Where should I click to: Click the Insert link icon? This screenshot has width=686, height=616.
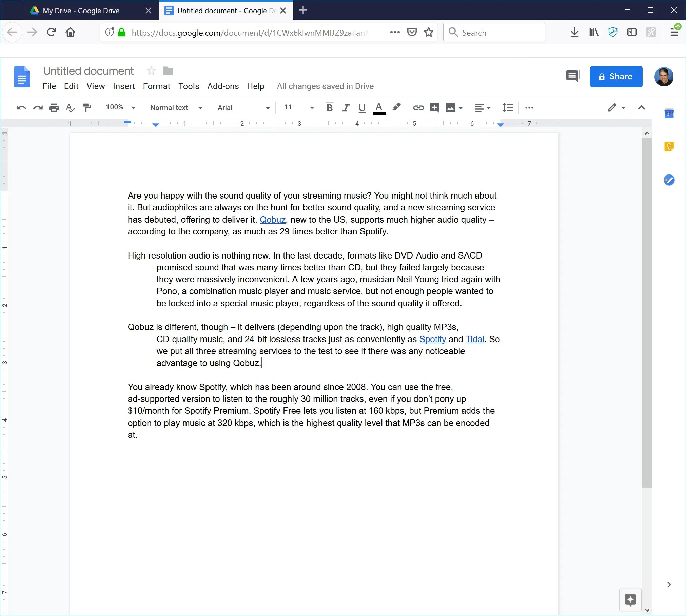pos(418,108)
